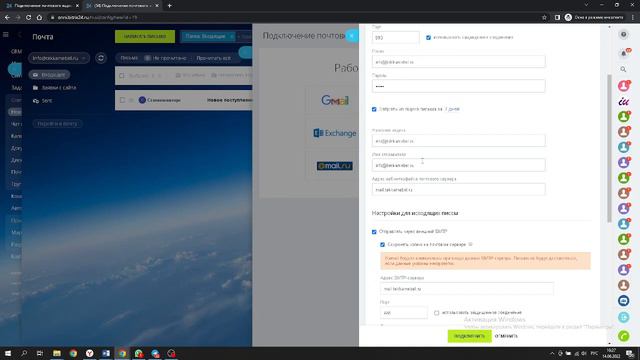The height and width of the screenshot is (360, 640).
Task: Click the Cancel button
Action: 506,336
